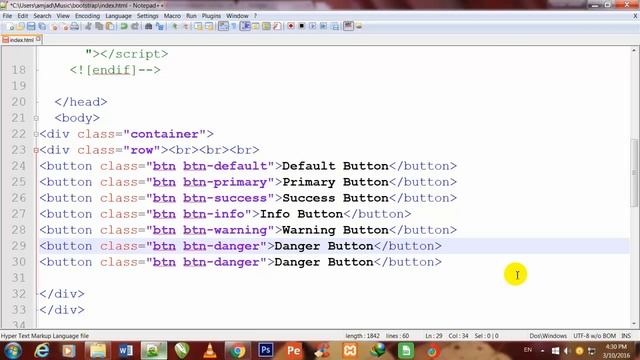Open the Edit menu
This screenshot has height=360, width=640.
22,16
